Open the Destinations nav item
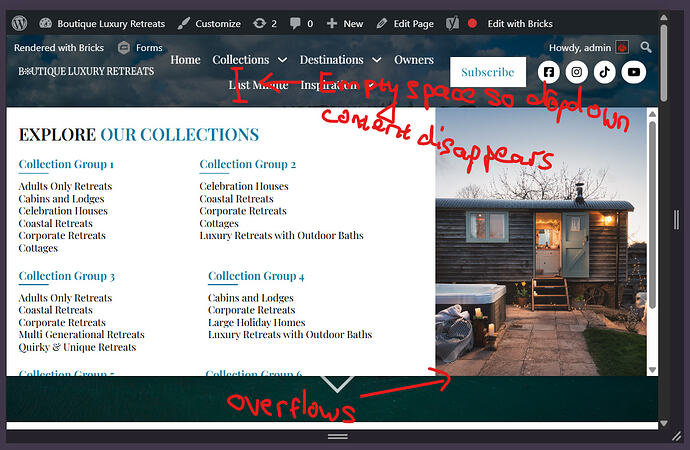 pos(331,60)
